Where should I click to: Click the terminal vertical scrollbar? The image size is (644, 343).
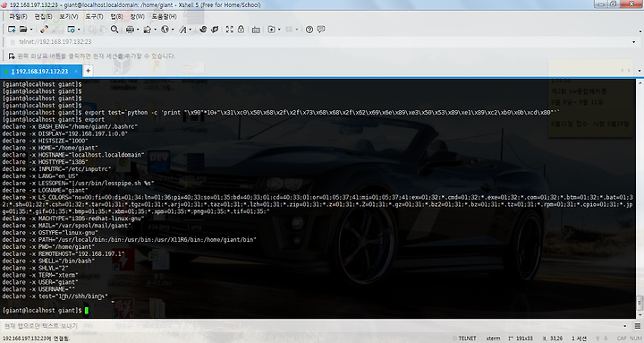point(640,199)
